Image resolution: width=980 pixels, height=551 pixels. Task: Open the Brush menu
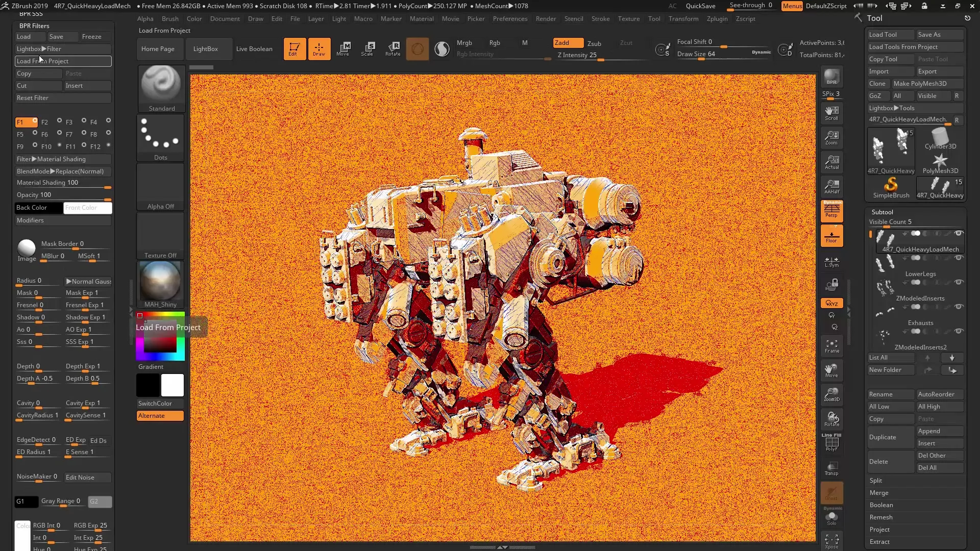170,19
